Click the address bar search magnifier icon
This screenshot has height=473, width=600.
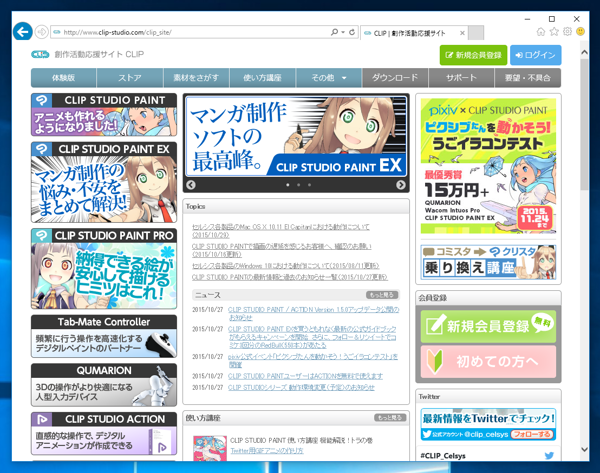(334, 32)
